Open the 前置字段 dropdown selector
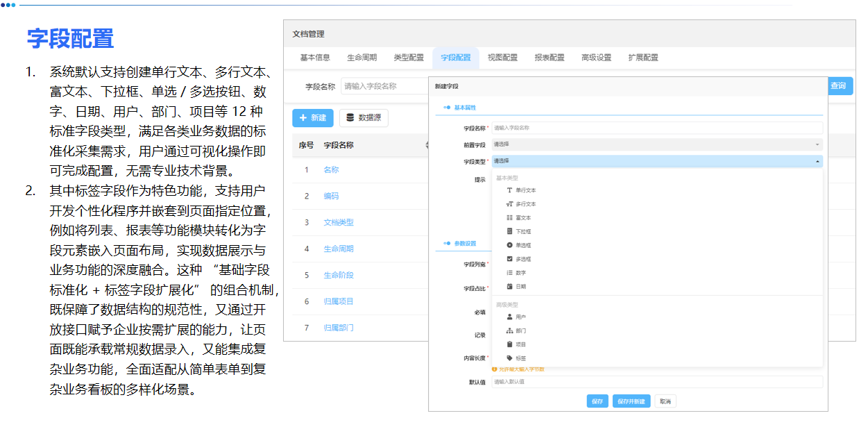The width and height of the screenshot is (868, 427). [656, 144]
